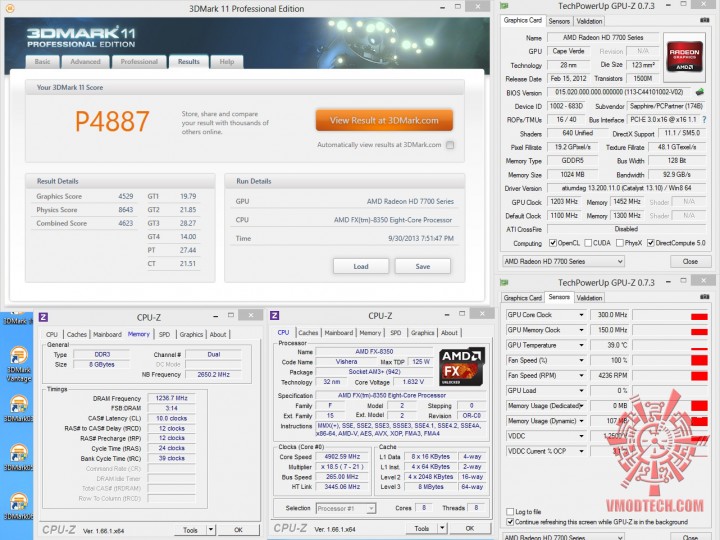Click Close button in GPU-Z Graphics Card window

690,261
